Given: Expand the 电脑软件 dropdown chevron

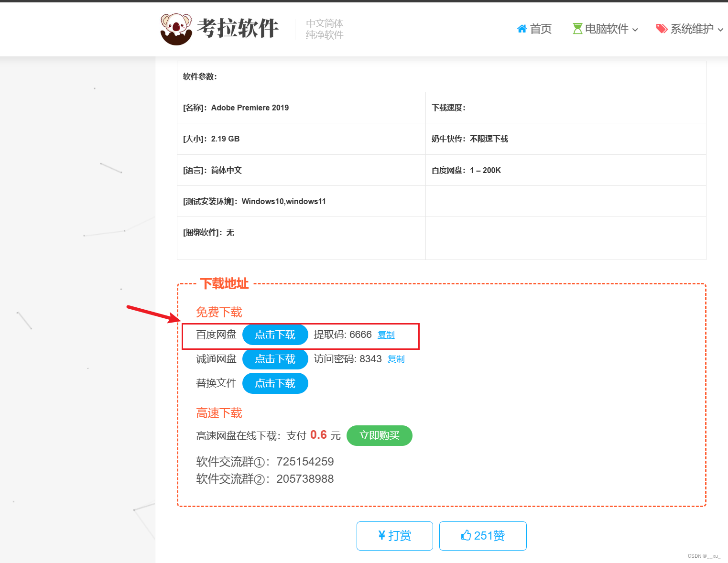Looking at the screenshot, I should (x=635, y=30).
